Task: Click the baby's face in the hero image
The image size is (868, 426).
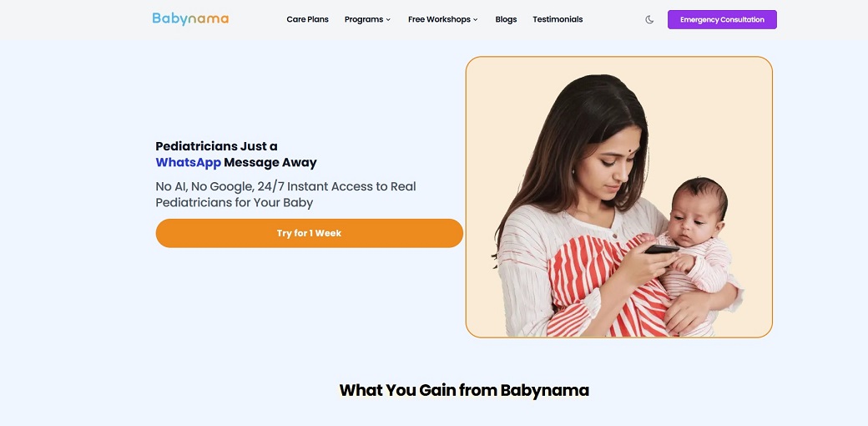Action: coord(694,217)
